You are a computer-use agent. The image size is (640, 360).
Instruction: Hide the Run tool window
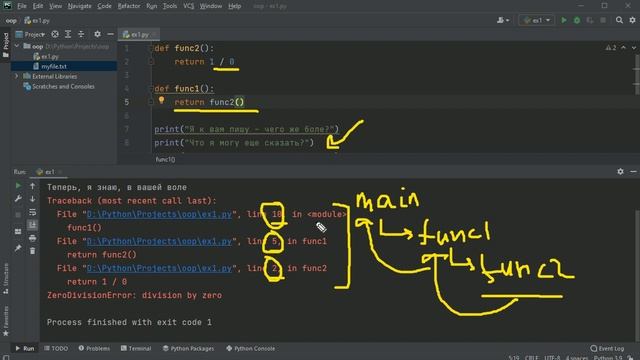tap(633, 171)
